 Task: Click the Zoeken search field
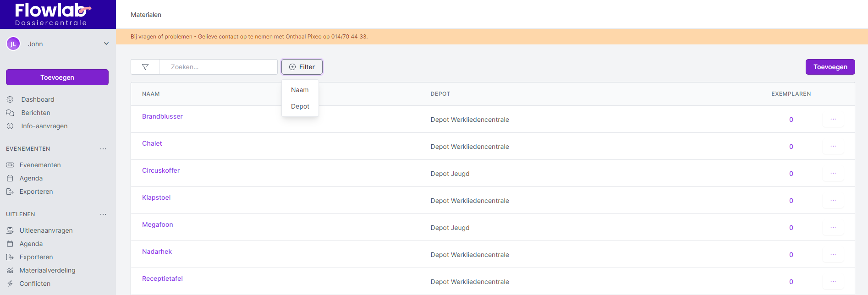tap(219, 67)
